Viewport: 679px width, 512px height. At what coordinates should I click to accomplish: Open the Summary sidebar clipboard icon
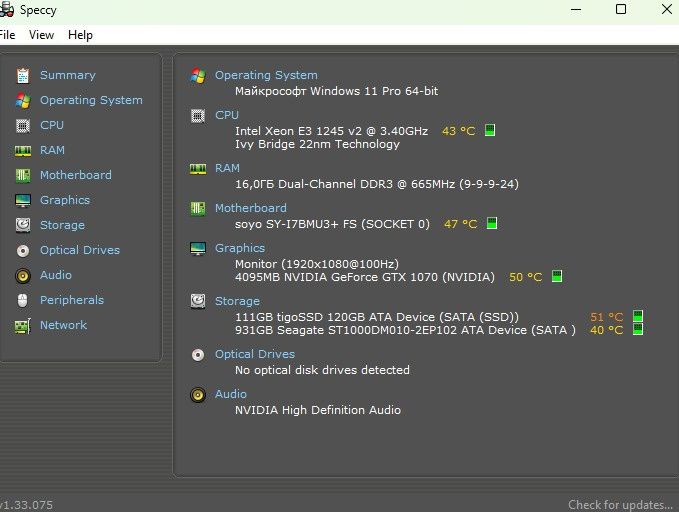(x=23, y=76)
